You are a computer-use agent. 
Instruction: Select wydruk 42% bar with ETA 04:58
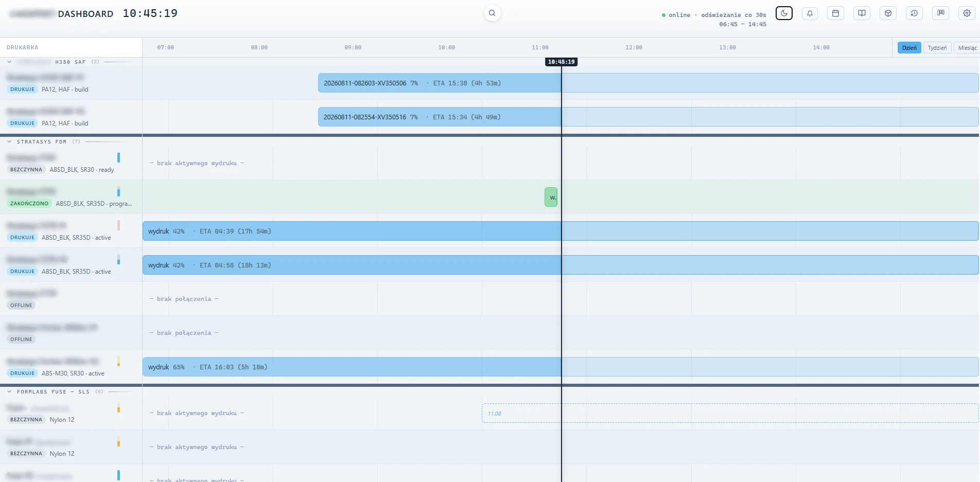coord(561,265)
